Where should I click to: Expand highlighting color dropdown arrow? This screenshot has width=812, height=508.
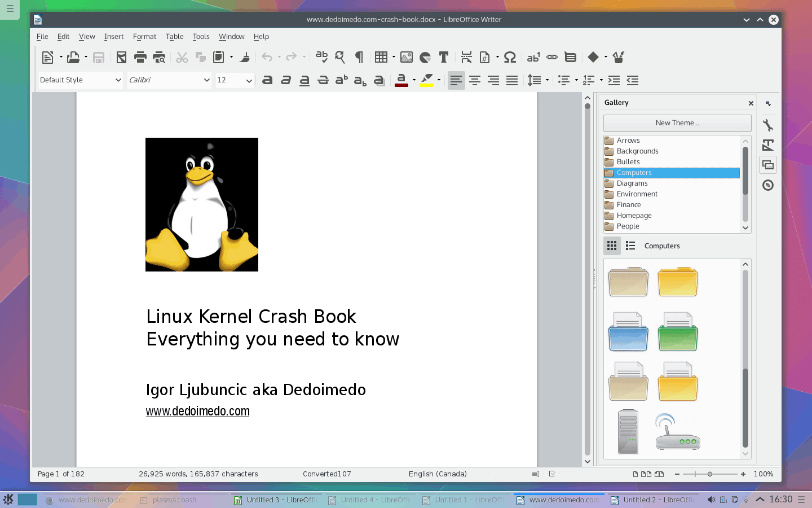point(439,80)
